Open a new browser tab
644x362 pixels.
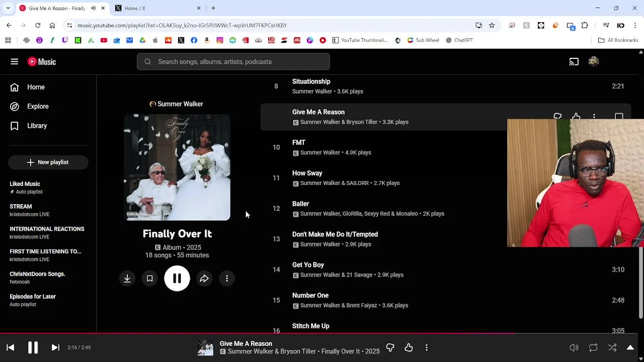click(x=213, y=8)
